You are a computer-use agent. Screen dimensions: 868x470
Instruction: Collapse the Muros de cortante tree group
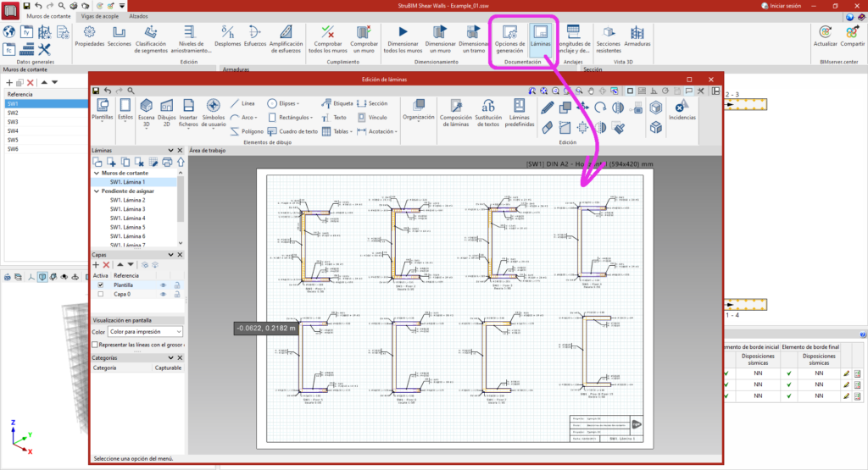(97, 173)
